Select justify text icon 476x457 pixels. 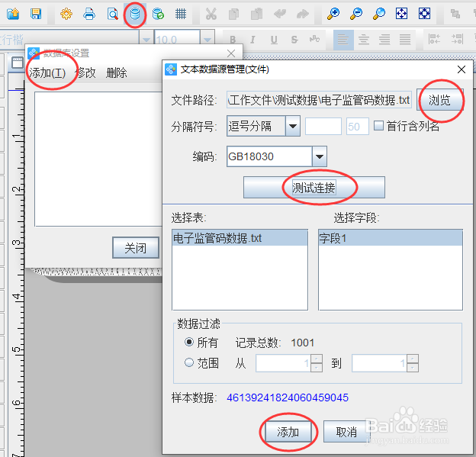click(405, 40)
